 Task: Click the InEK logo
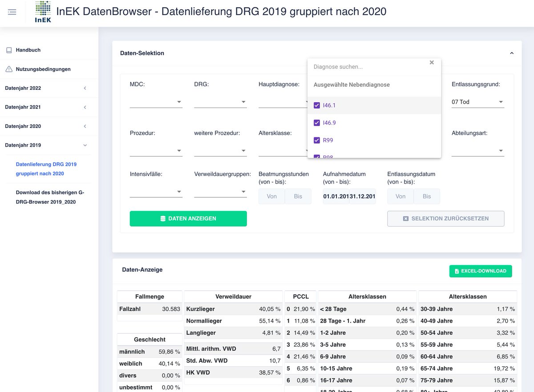(43, 12)
